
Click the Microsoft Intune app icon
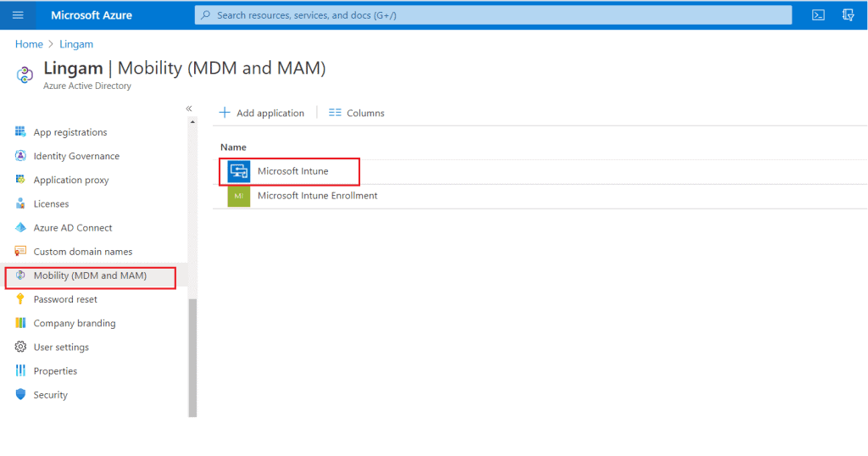pyautogui.click(x=238, y=171)
